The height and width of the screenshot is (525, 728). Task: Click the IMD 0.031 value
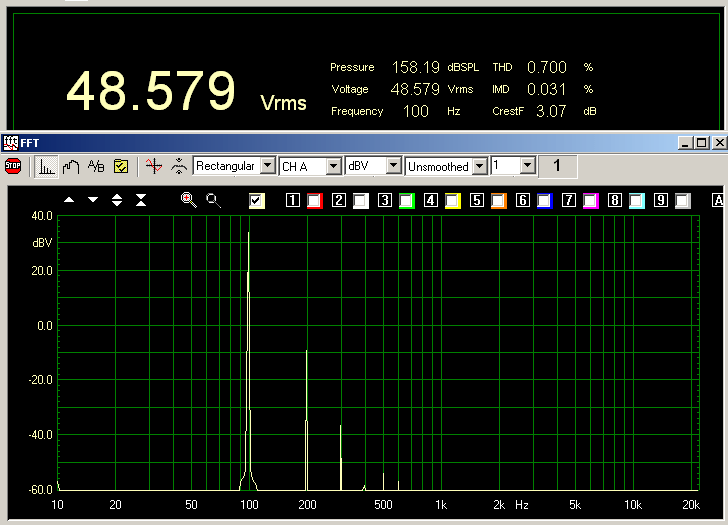(546, 89)
